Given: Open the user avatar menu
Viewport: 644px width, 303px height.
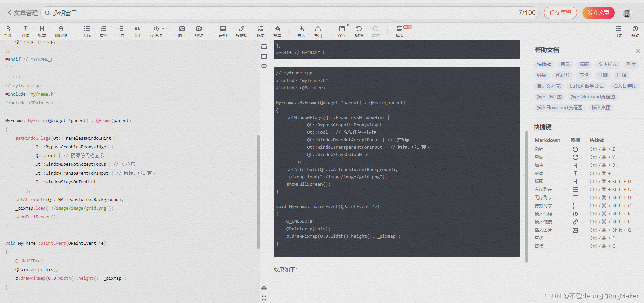Looking at the screenshot, I should point(627,13).
